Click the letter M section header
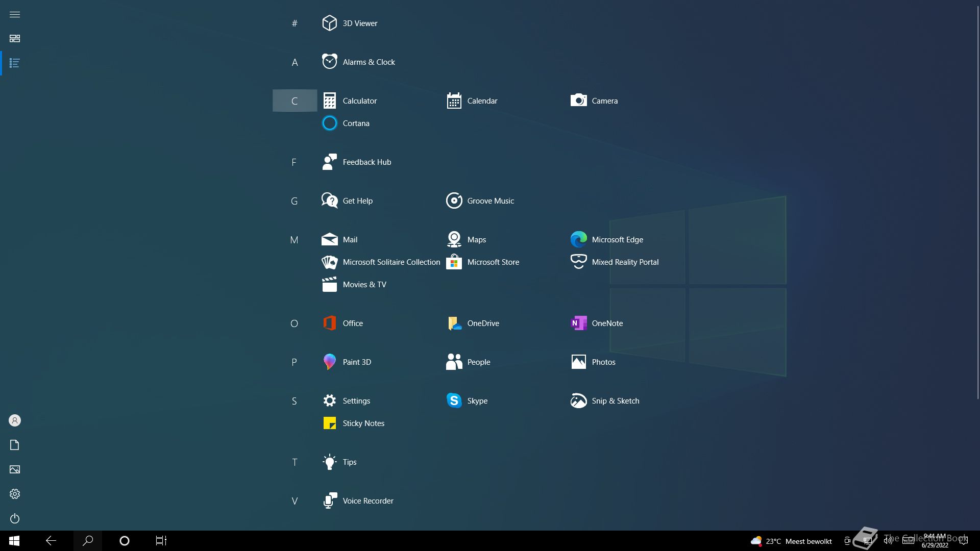Image resolution: width=980 pixels, height=551 pixels. click(295, 240)
